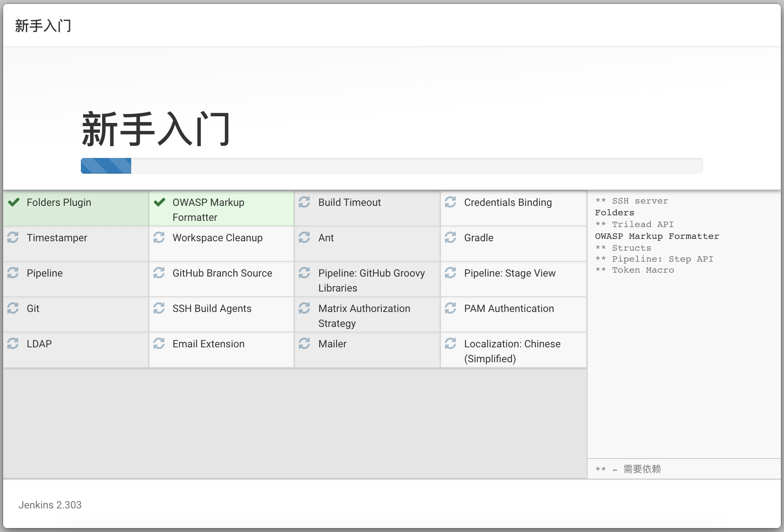Click the sync icon for GitHub Branch Source
This screenshot has width=784, height=532.
tap(159, 273)
